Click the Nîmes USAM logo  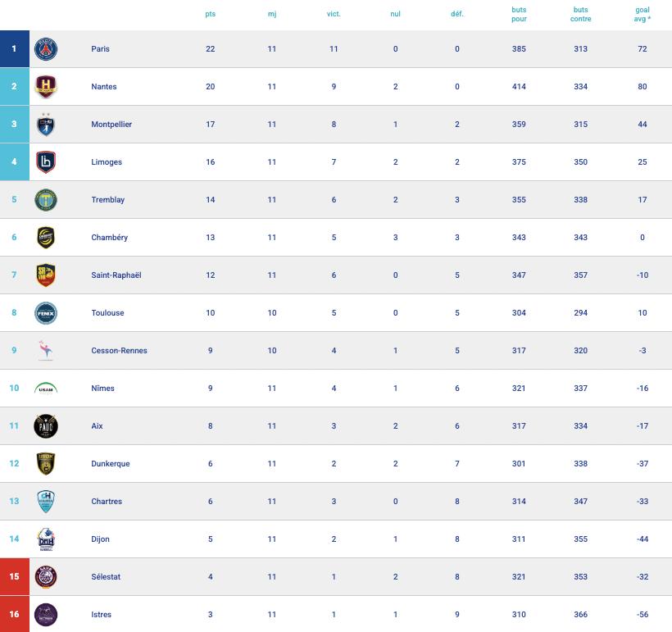pos(46,389)
